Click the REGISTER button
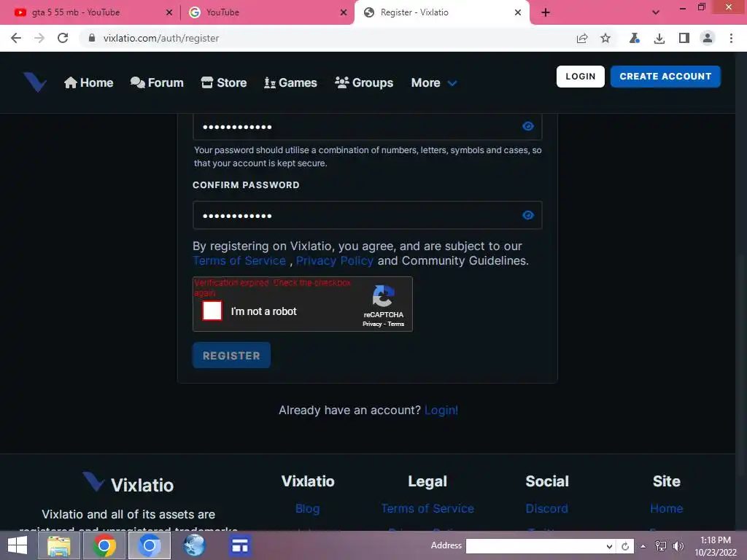 [x=231, y=355]
